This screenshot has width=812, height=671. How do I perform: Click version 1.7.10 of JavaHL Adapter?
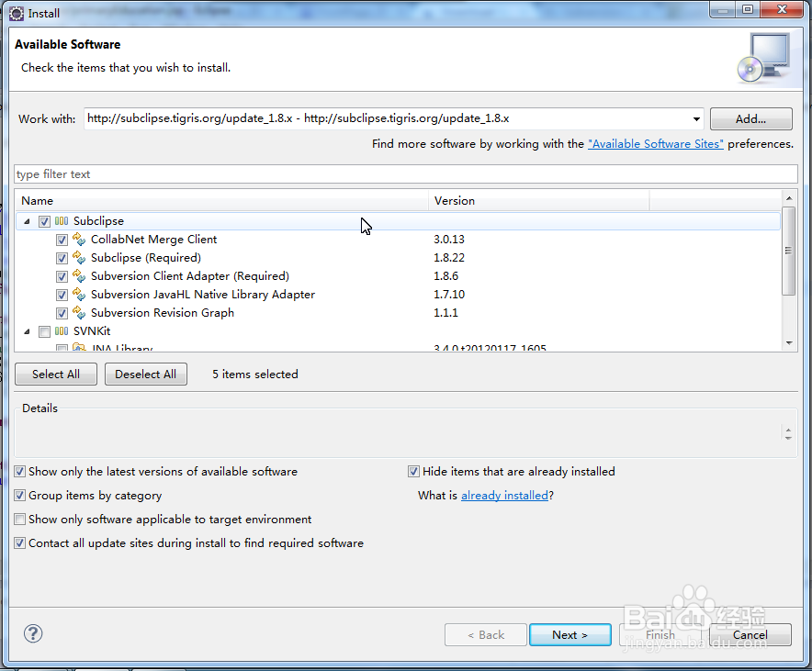449,295
